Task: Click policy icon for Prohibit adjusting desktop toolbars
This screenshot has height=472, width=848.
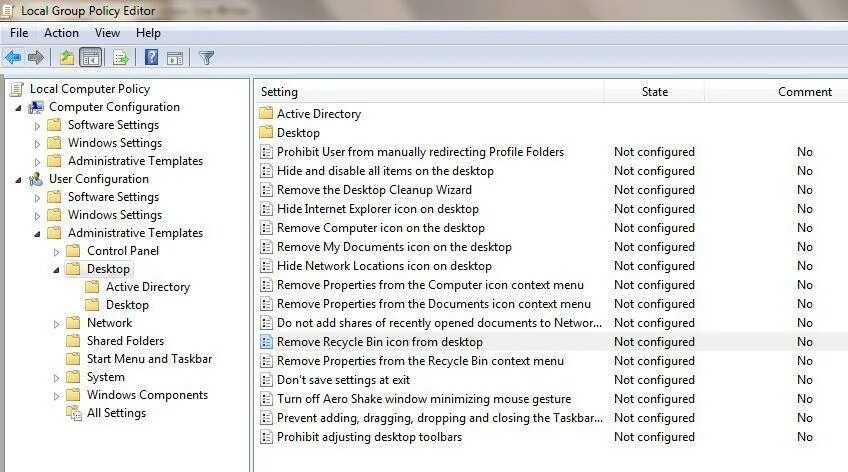Action: click(266, 437)
